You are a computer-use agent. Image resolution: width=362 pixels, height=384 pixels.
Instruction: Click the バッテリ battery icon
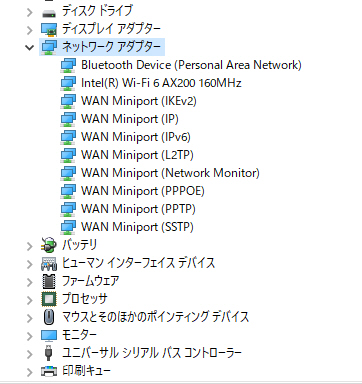click(x=49, y=245)
